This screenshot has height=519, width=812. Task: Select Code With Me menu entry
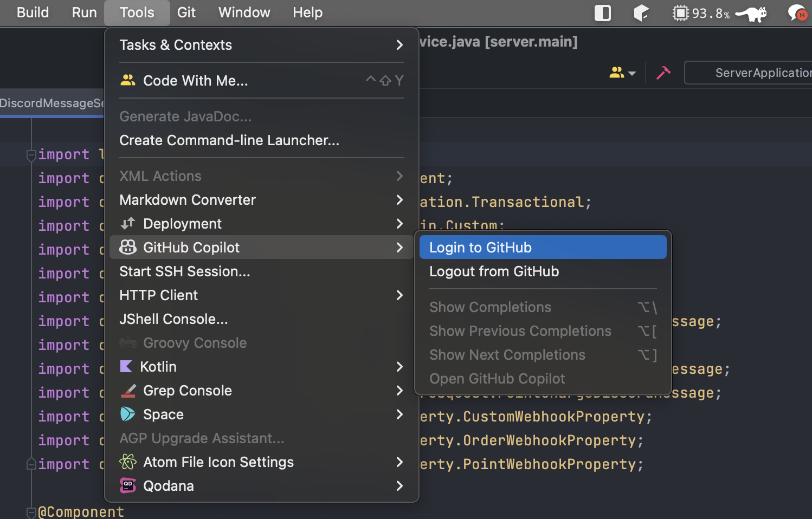[x=261, y=81]
